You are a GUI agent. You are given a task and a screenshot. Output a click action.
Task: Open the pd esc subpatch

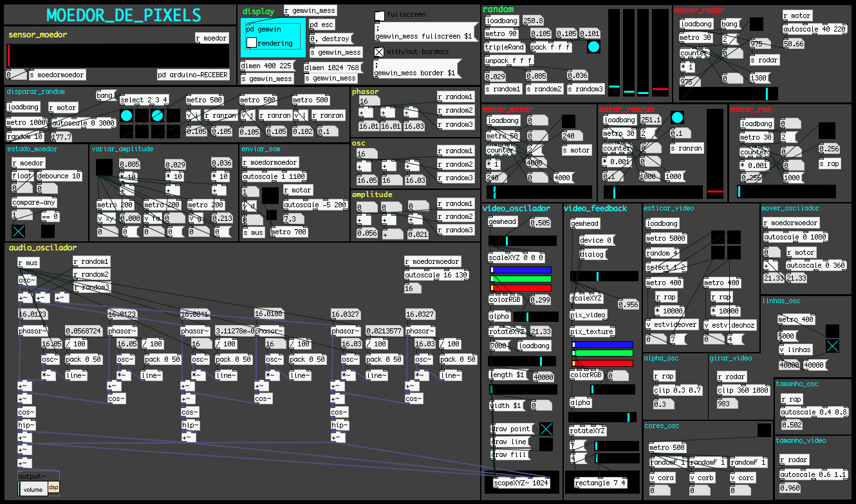pyautogui.click(x=322, y=24)
